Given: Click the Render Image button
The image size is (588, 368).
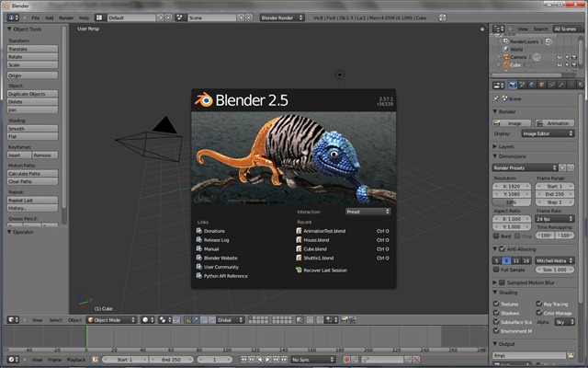Looking at the screenshot, I should [512, 123].
